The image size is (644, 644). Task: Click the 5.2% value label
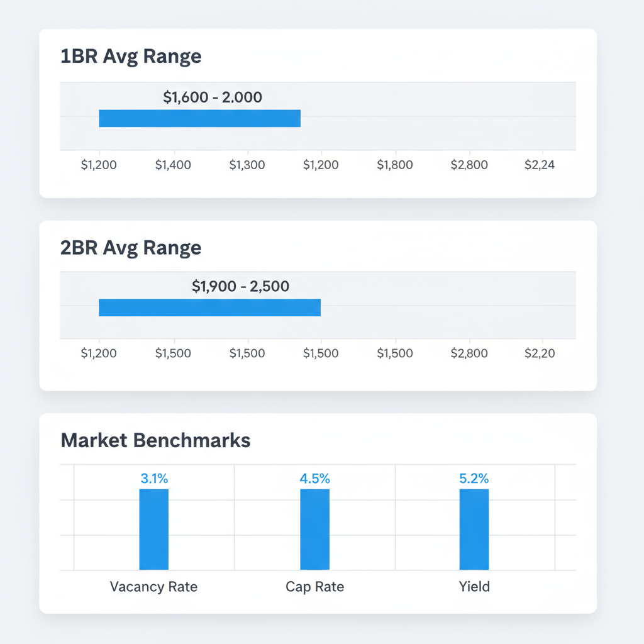click(474, 479)
